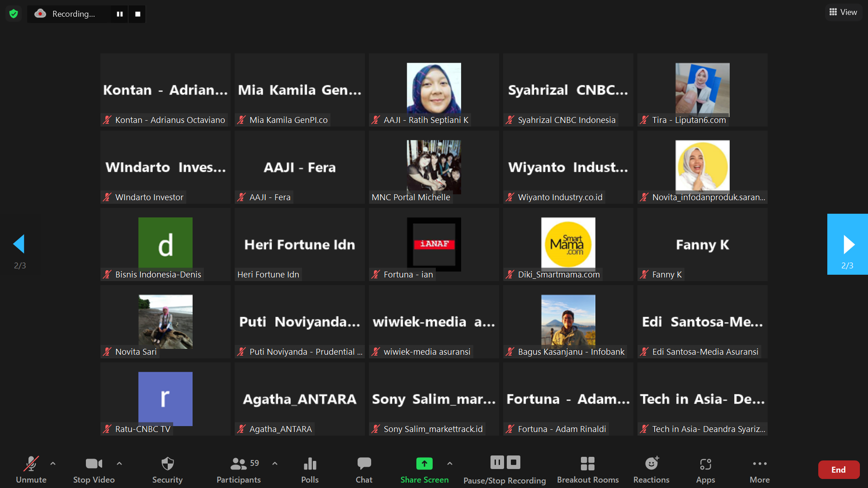Image resolution: width=868 pixels, height=488 pixels.
Task: Go to next gallery page arrow
Action: coord(848,244)
